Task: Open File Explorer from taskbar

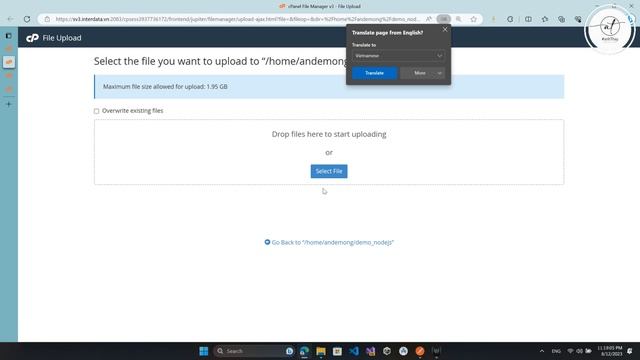Action: point(321,351)
